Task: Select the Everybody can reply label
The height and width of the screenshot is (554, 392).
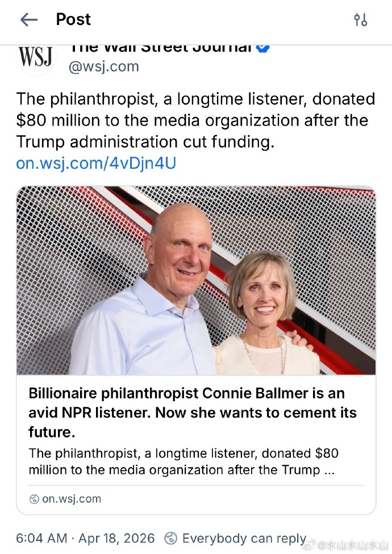Action: [x=244, y=538]
